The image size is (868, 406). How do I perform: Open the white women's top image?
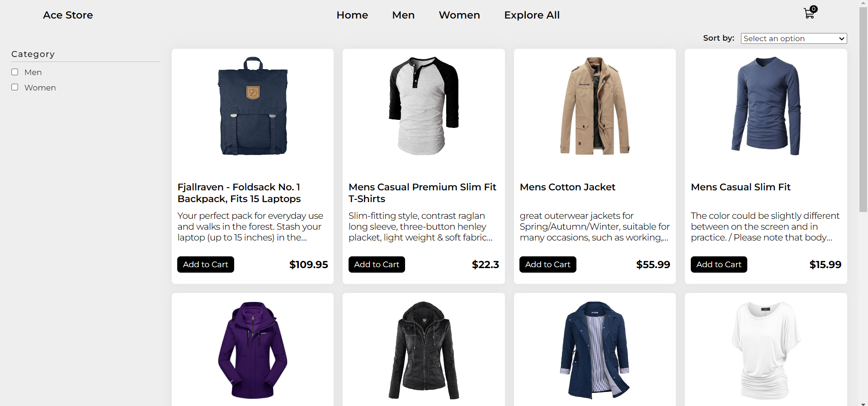766,350
